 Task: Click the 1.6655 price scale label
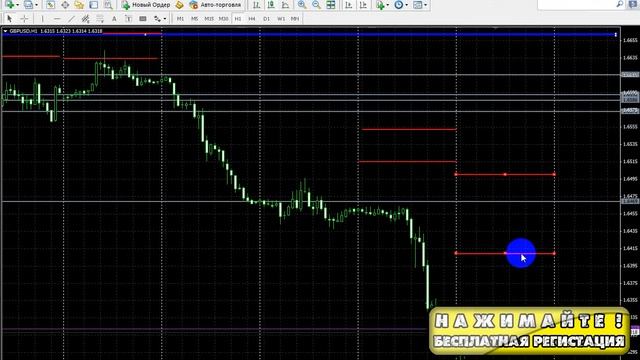630,40
